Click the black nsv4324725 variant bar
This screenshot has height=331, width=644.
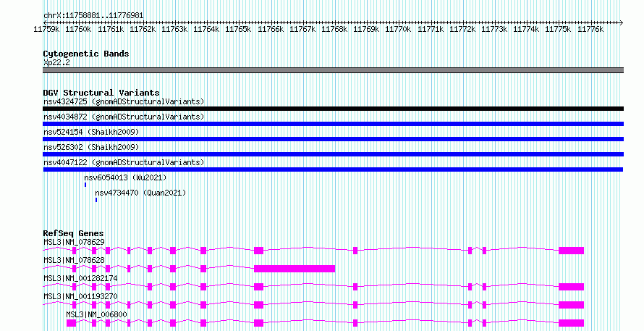pyautogui.click(x=333, y=109)
